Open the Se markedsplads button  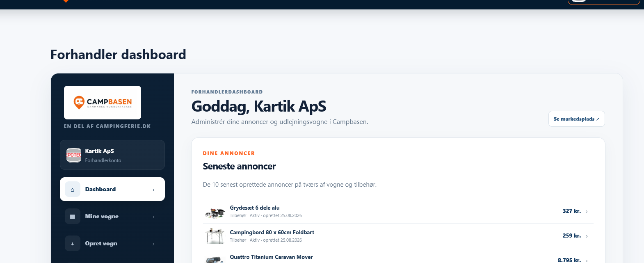tap(577, 119)
